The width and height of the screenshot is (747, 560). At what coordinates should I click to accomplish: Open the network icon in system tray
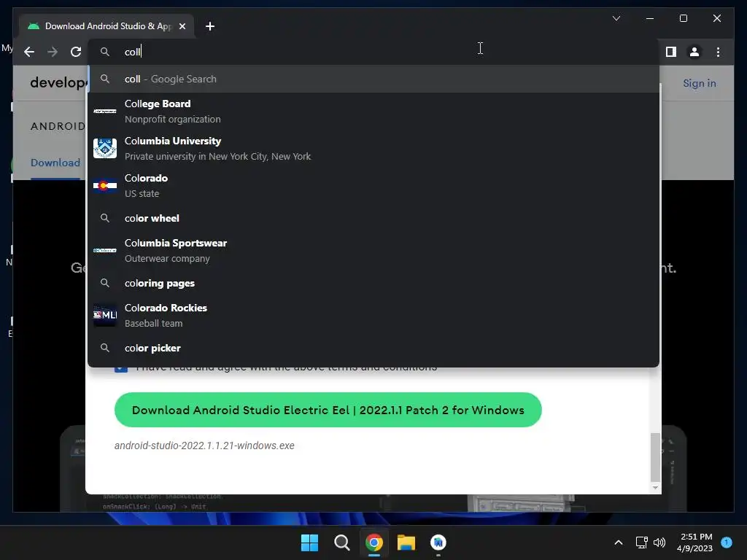pyautogui.click(x=641, y=542)
